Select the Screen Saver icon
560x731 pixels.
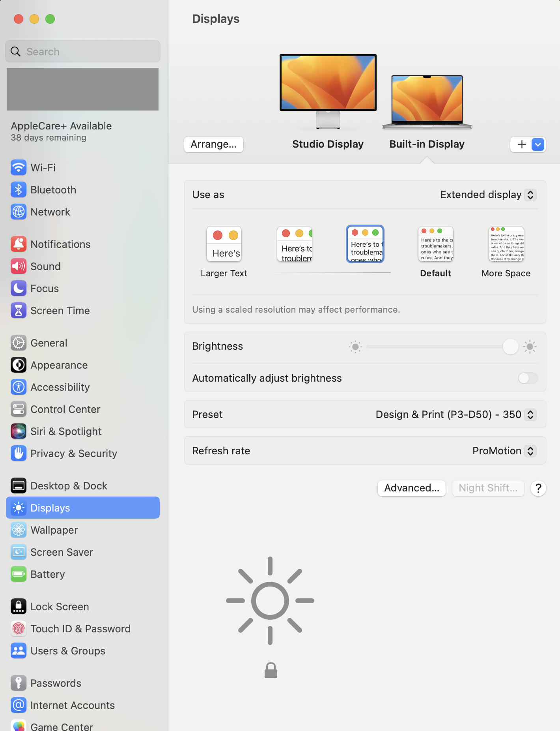[19, 552]
